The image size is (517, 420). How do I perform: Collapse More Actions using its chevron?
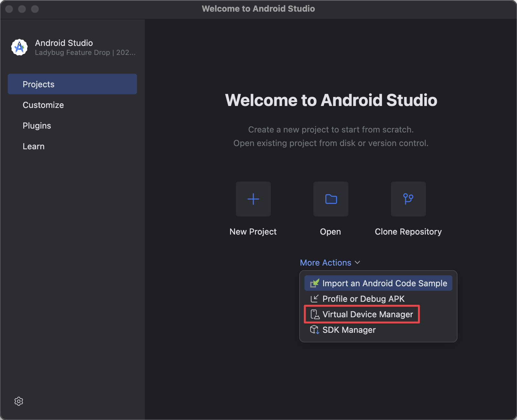pyautogui.click(x=357, y=262)
